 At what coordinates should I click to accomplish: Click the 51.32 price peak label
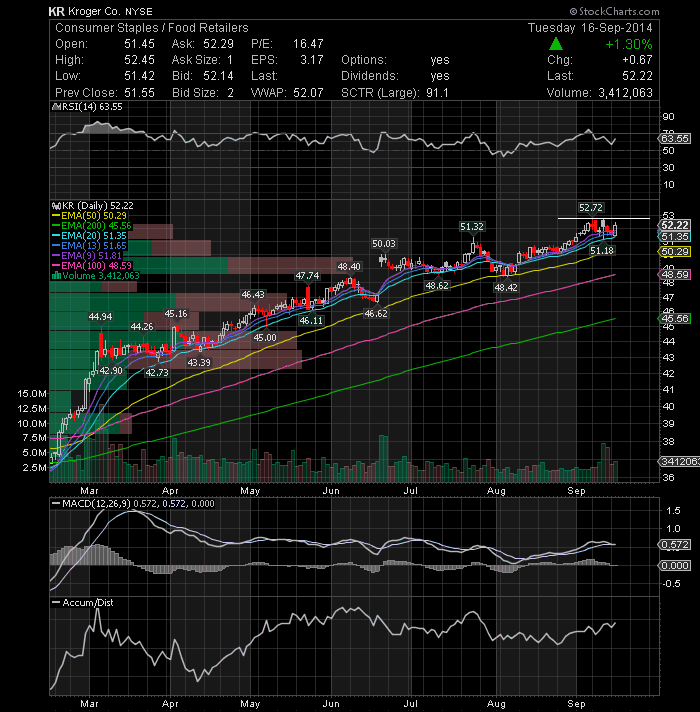472,227
